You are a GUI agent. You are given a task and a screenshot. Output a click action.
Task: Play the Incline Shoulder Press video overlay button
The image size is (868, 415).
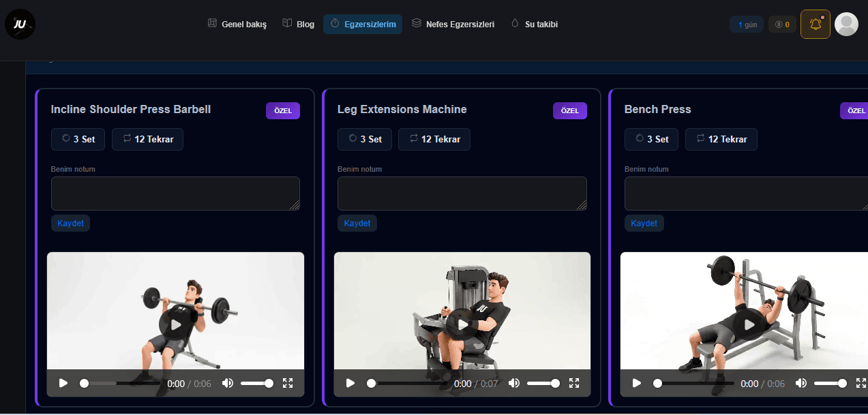[x=176, y=324]
